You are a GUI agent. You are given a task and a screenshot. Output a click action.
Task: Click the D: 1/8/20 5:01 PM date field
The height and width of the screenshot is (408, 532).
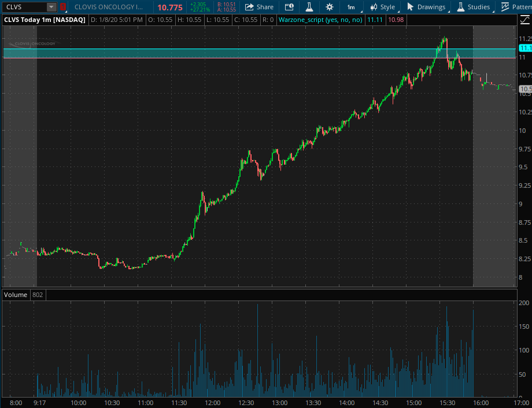click(117, 20)
